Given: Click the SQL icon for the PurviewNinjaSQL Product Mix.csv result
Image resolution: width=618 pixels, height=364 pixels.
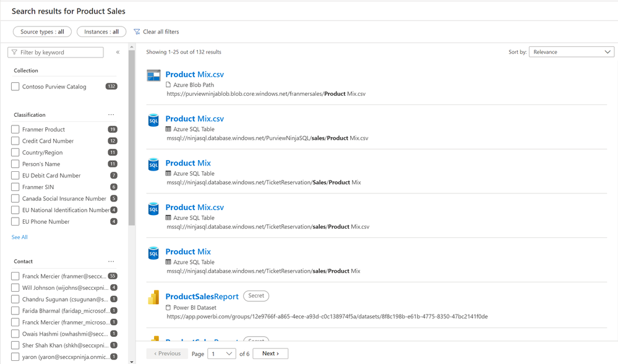Looking at the screenshot, I should [153, 120].
